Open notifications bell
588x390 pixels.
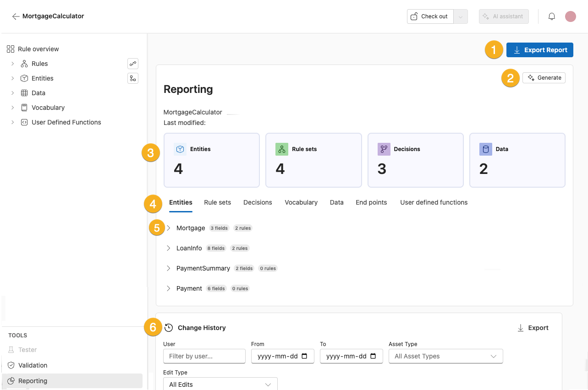[552, 16]
